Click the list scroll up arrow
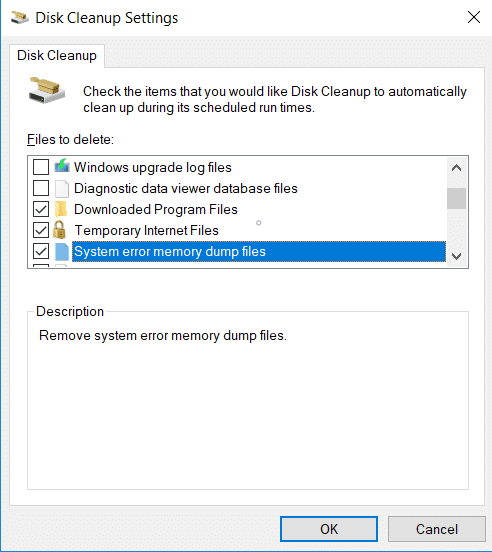This screenshot has width=492, height=552. click(456, 168)
